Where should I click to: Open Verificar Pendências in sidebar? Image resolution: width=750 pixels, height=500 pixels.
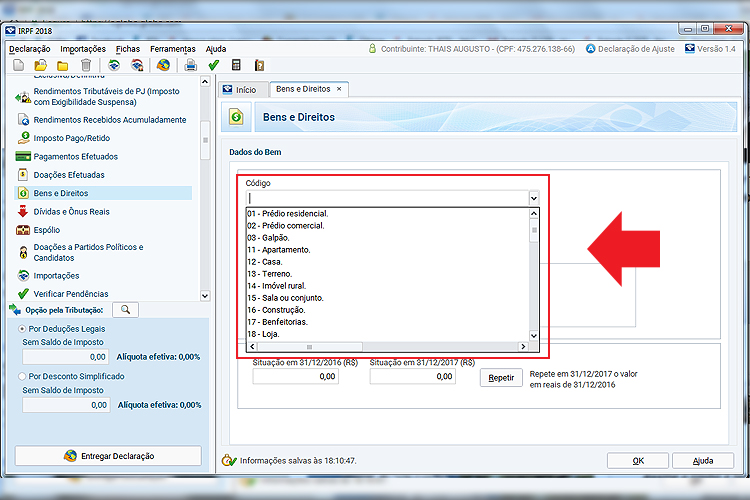(71, 294)
